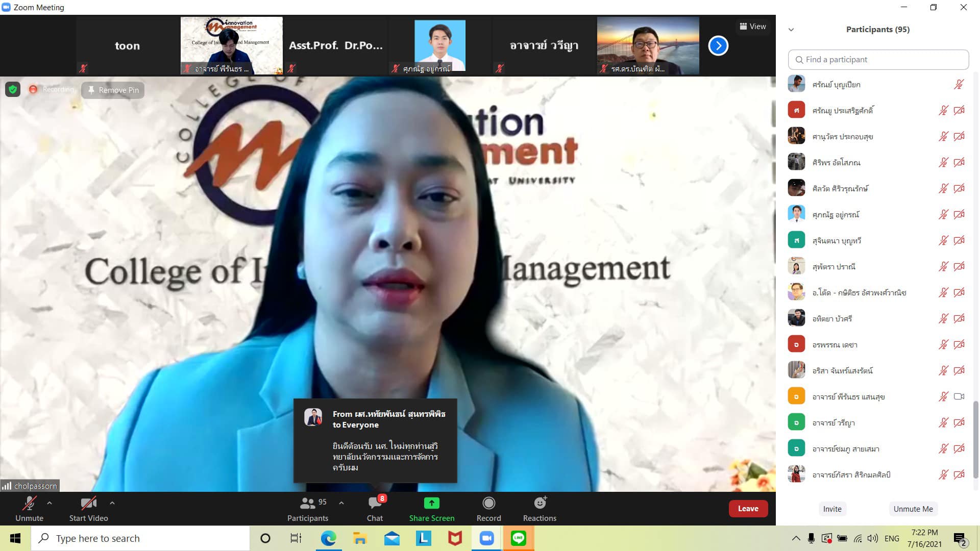The height and width of the screenshot is (551, 980).
Task: Click the Invite button
Action: tap(832, 509)
